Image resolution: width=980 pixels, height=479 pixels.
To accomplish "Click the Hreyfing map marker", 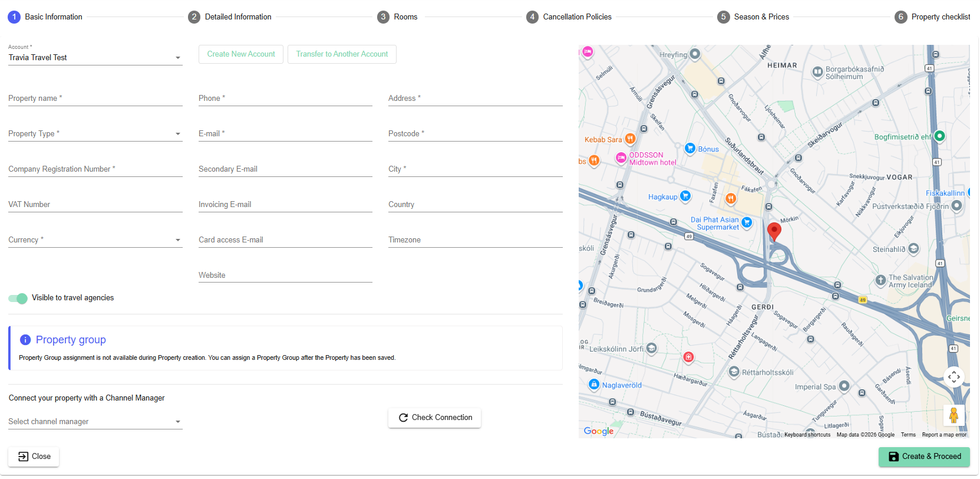I will (x=695, y=54).
